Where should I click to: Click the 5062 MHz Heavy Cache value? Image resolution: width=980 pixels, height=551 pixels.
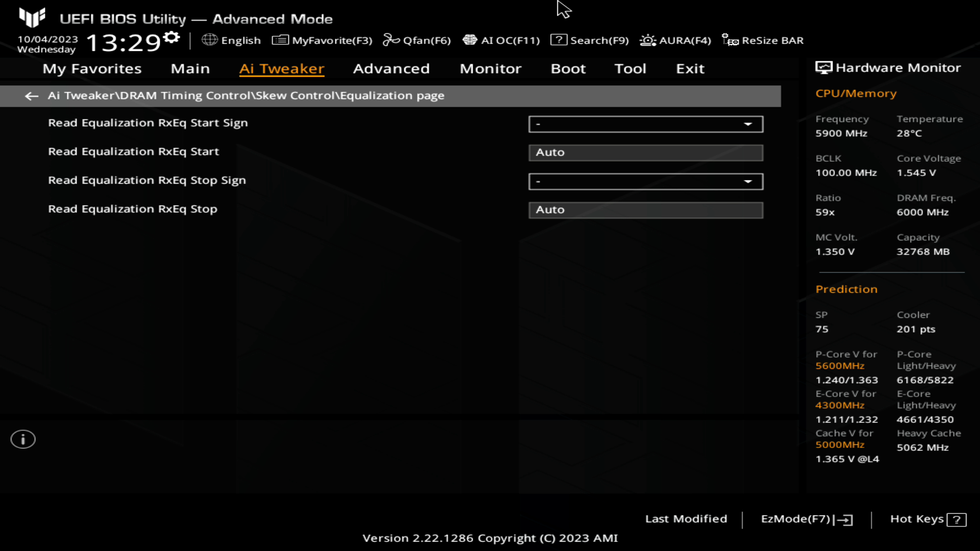(x=922, y=447)
